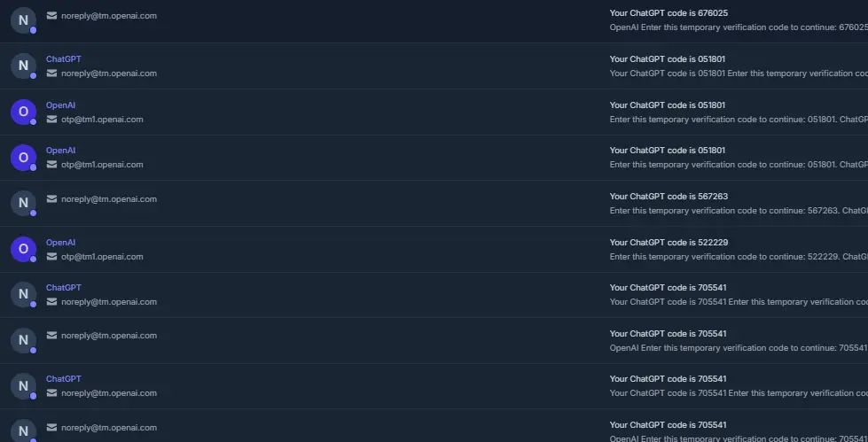Screen dimensions: 868x442
Task: Click the noreply@tm.openai.com address in the 567263 row
Action: 109,199
